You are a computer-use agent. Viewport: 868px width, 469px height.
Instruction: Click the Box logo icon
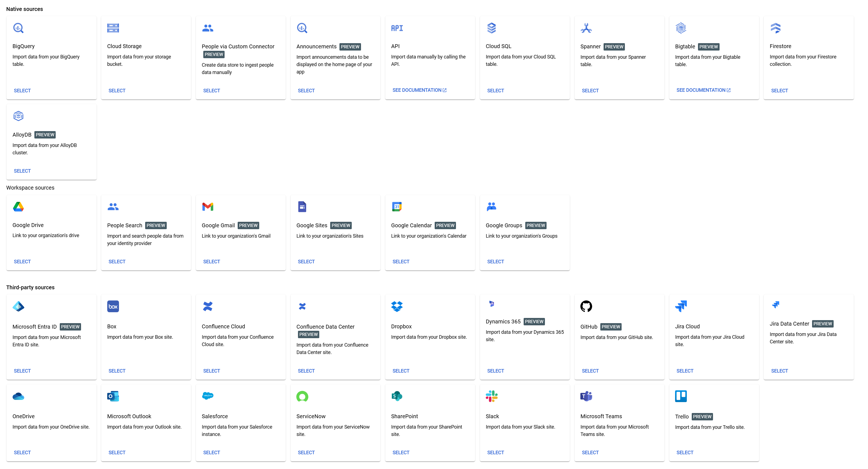[113, 306]
